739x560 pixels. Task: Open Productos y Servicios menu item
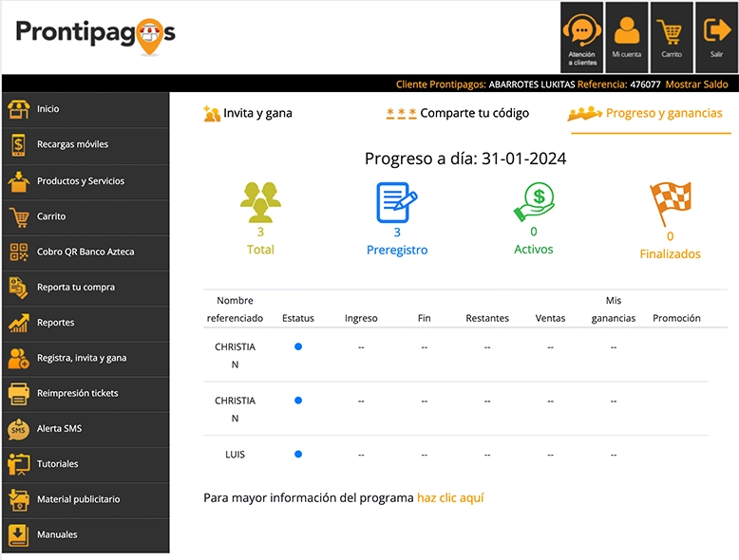pos(85,181)
